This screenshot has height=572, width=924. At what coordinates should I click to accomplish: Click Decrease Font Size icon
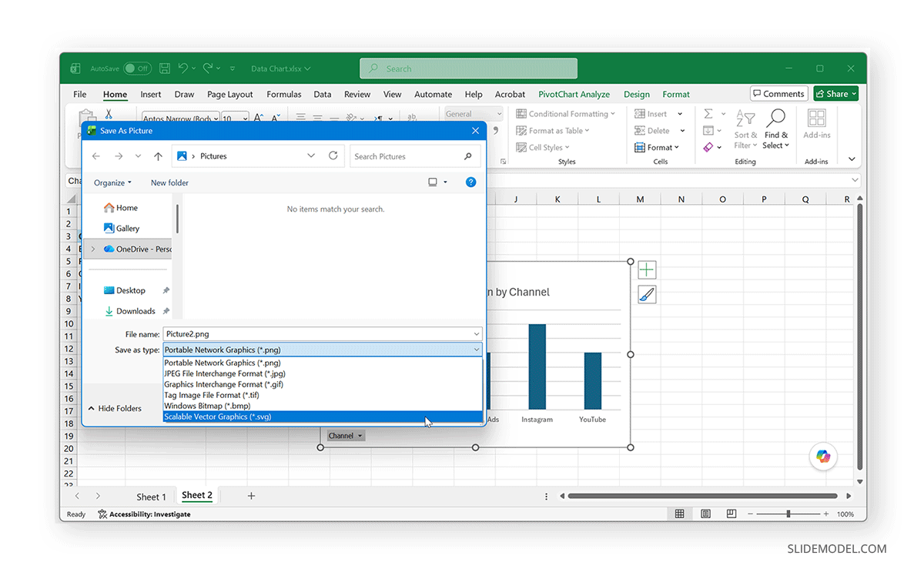tap(277, 119)
